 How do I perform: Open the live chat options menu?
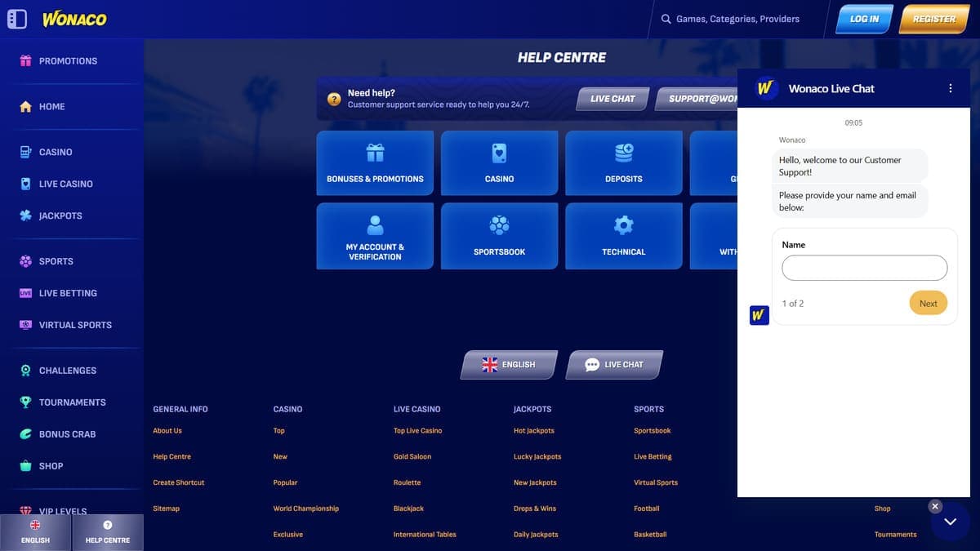[950, 88]
